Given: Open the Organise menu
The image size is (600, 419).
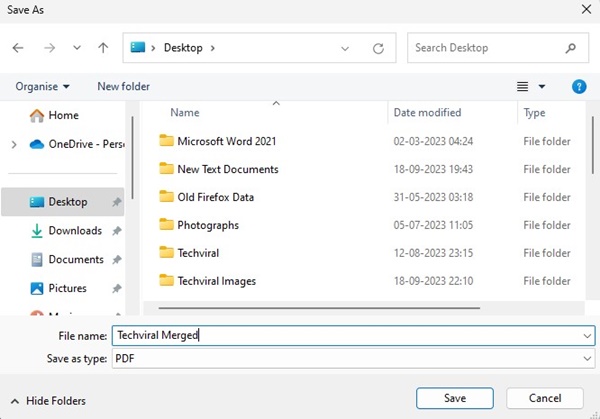Looking at the screenshot, I should 42,86.
